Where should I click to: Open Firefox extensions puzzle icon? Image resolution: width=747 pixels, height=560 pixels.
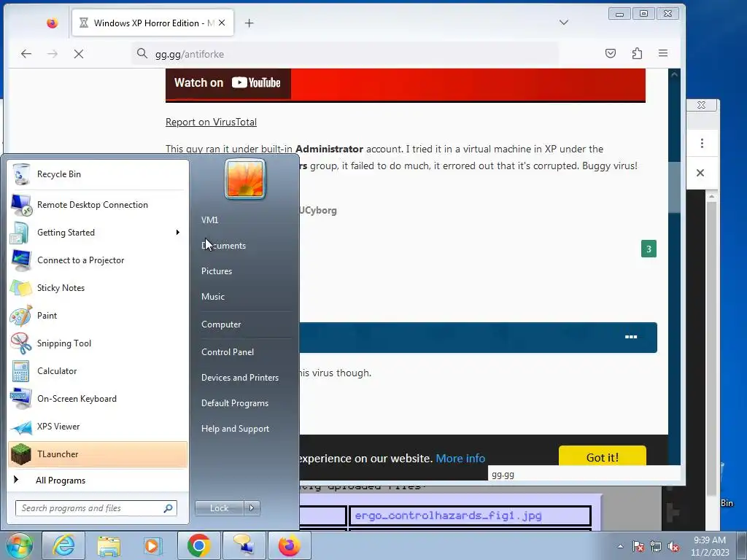pyautogui.click(x=637, y=53)
